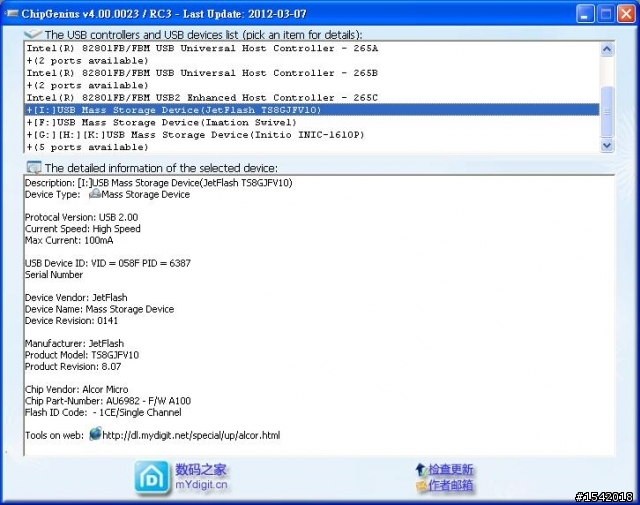
Task: Click the 'Manufacturer: JetFlash' line
Action: coord(74,344)
